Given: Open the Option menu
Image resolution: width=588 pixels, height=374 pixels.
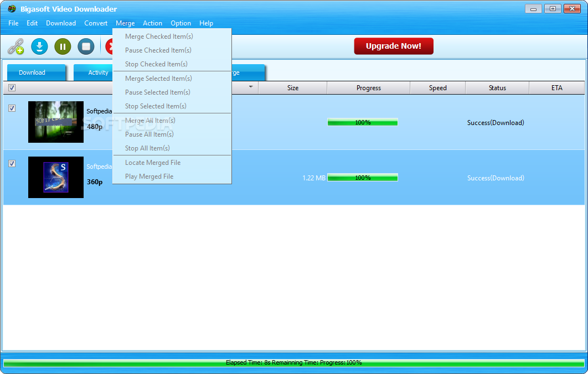Looking at the screenshot, I should point(180,23).
